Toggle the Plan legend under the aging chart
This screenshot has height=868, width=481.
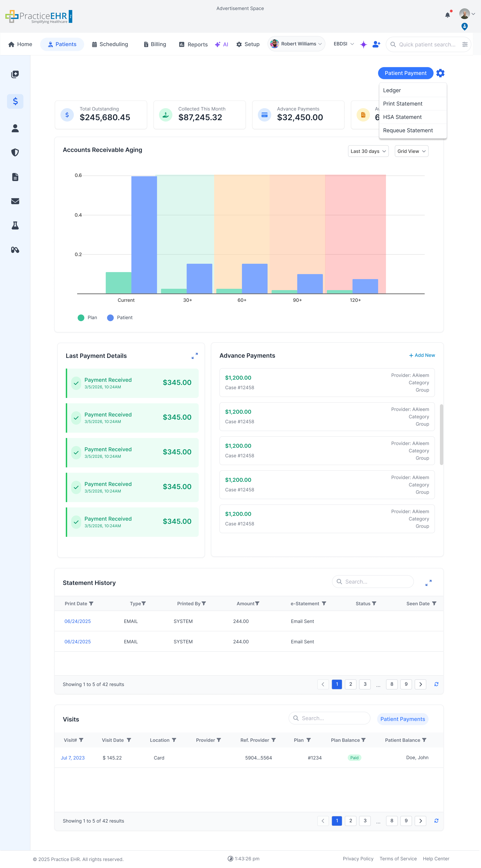tap(87, 317)
